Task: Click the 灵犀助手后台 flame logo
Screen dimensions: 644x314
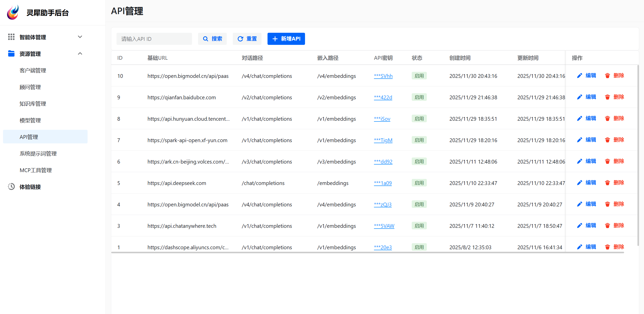Action: pyautogui.click(x=13, y=12)
